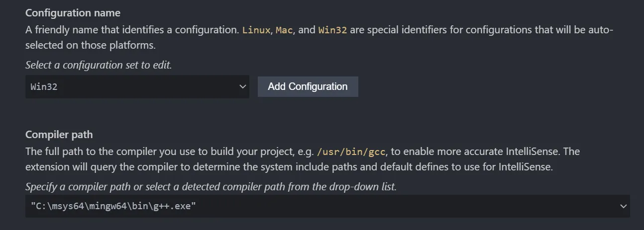Image resolution: width=644 pixels, height=230 pixels.
Task: Click "Specify a compiler path" italic hint
Action: [x=211, y=187]
